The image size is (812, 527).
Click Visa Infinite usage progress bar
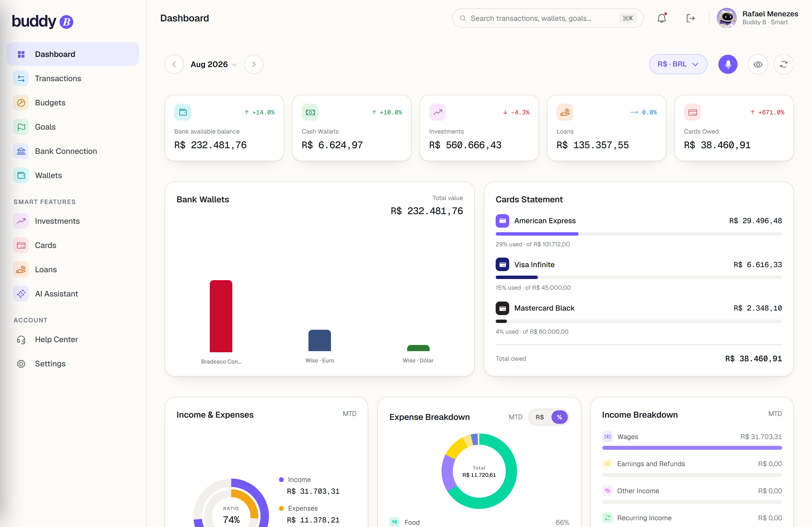(x=639, y=278)
